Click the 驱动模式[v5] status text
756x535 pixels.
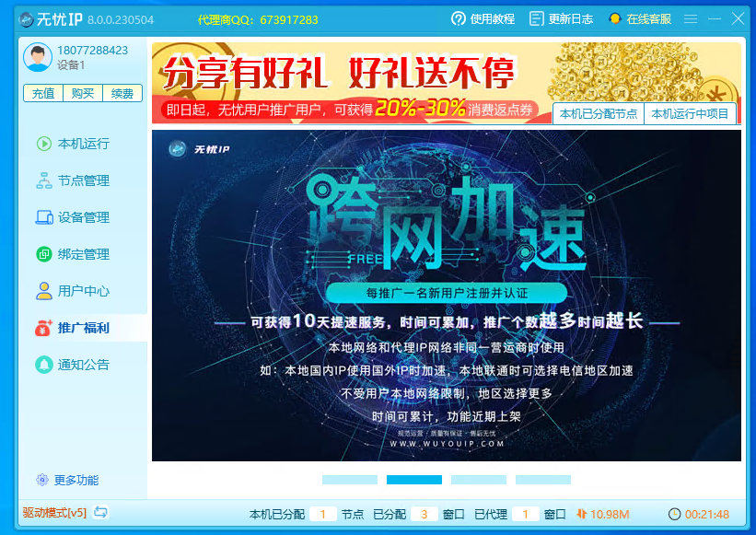click(54, 512)
